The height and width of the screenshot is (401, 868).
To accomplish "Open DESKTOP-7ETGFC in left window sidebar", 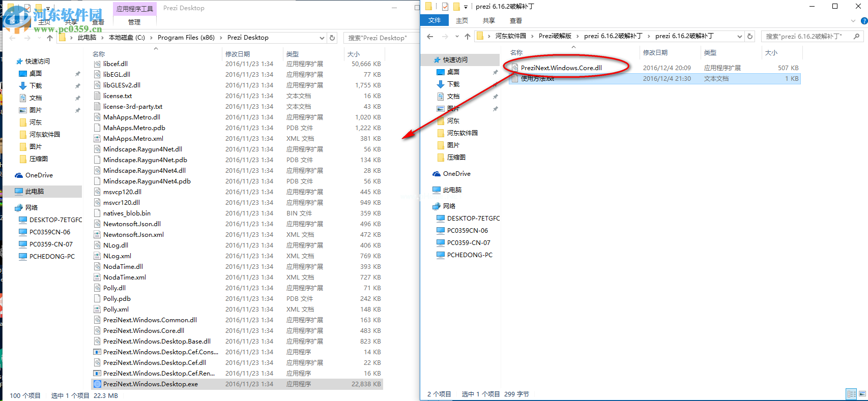I will click(x=55, y=220).
